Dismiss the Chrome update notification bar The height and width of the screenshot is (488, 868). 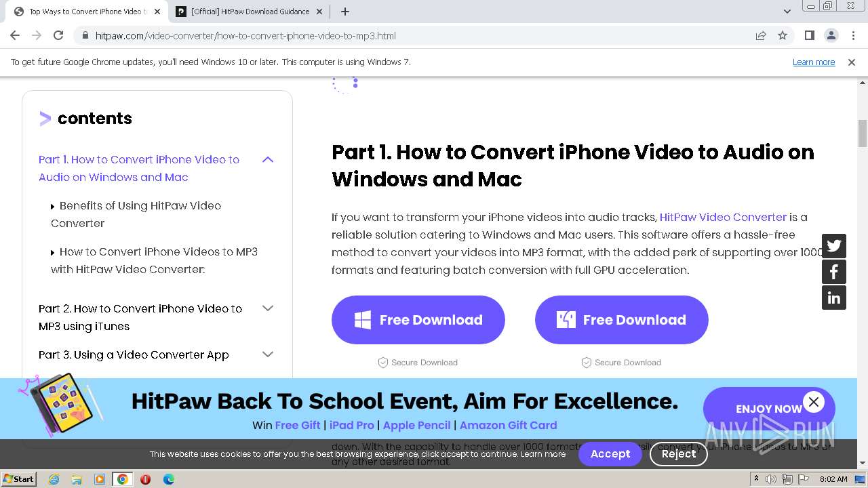pyautogui.click(x=852, y=62)
